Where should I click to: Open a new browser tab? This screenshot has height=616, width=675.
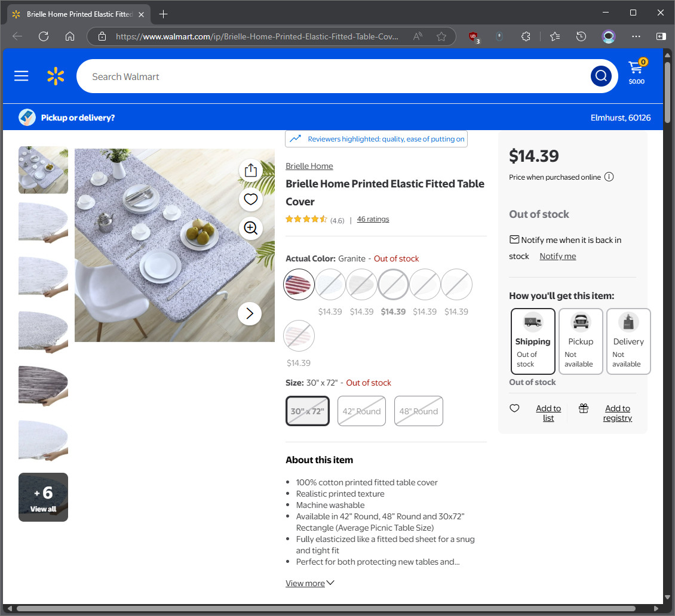point(163,14)
